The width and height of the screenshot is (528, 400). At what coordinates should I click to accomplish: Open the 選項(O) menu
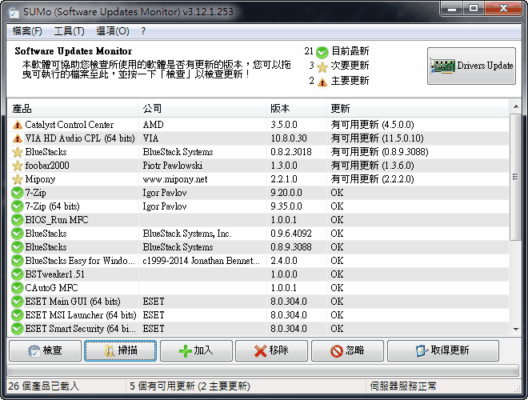[x=113, y=31]
